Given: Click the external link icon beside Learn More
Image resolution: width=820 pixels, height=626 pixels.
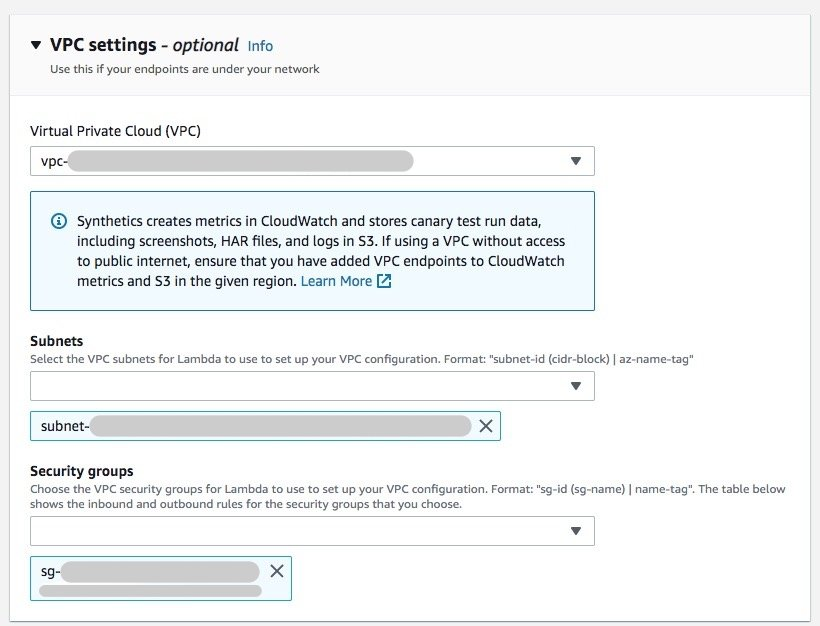Looking at the screenshot, I should pyautogui.click(x=384, y=281).
